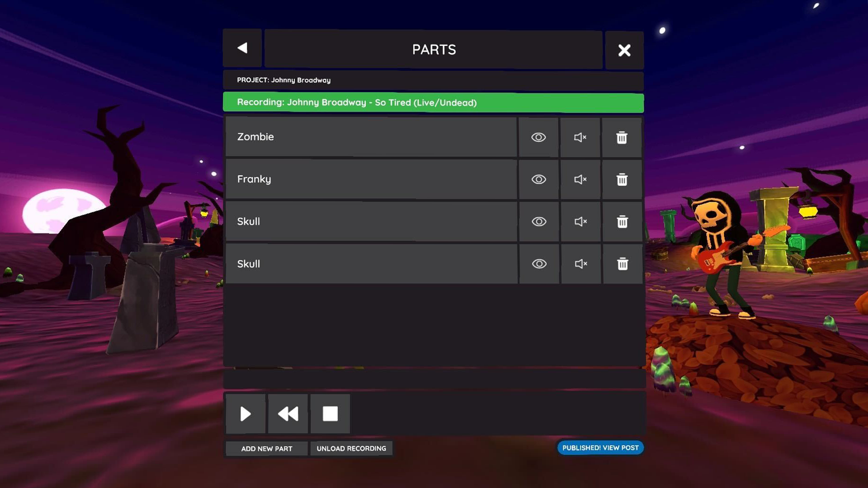Delete the Zombie part
Screen dimensions: 868x488
tap(622, 137)
